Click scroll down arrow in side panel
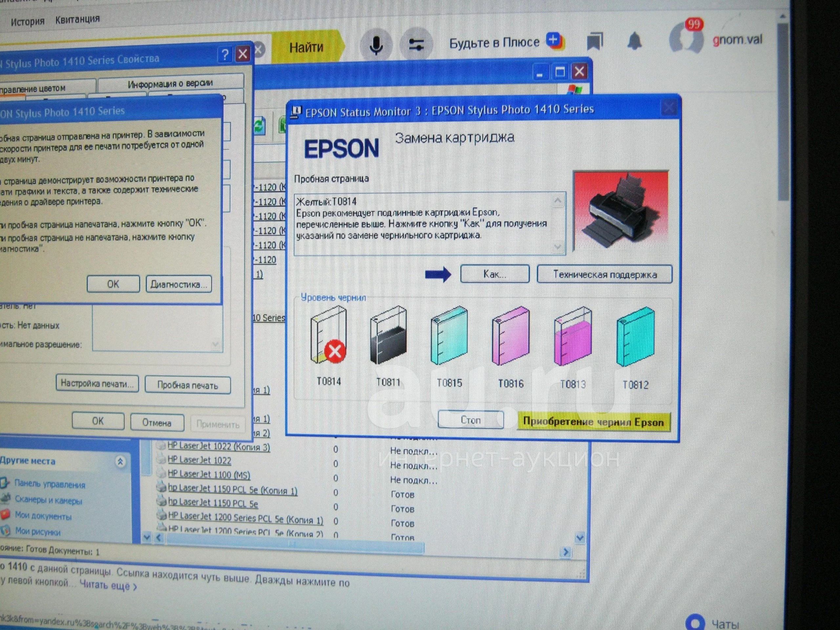This screenshot has width=840, height=630. tap(147, 537)
